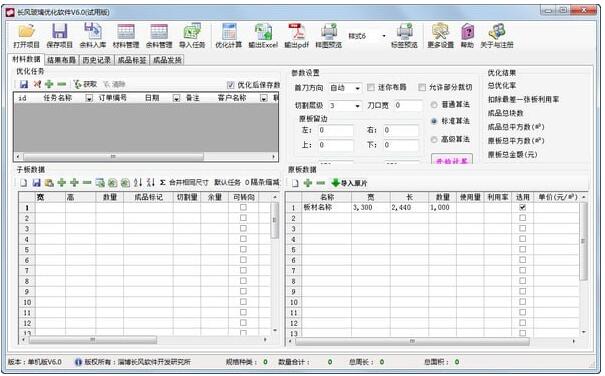Click the 3,300 width cell in 原板数据

pos(370,207)
